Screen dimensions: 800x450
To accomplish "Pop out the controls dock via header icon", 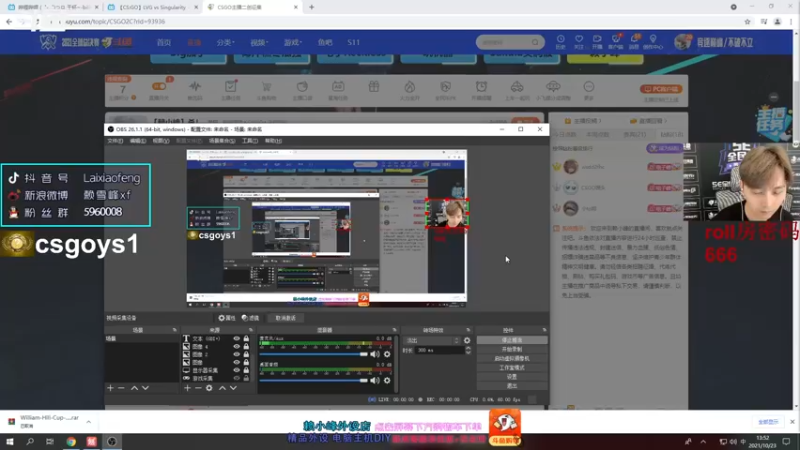I will 544,330.
